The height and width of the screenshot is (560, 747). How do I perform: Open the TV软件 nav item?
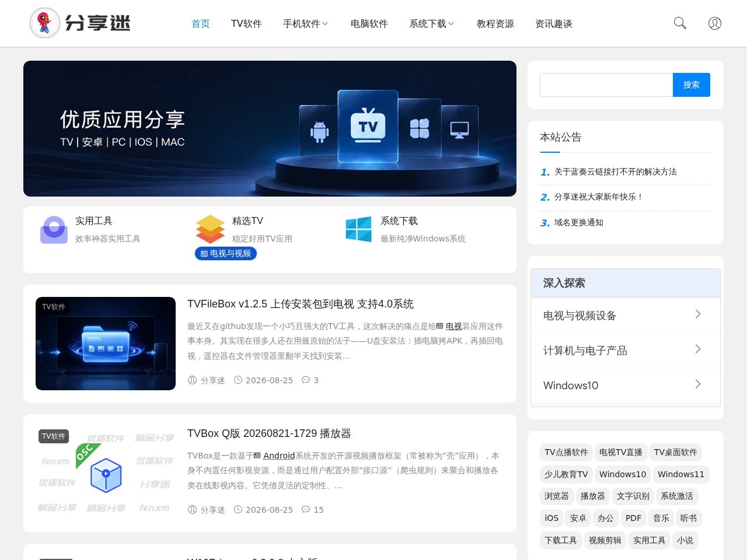[x=246, y=24]
